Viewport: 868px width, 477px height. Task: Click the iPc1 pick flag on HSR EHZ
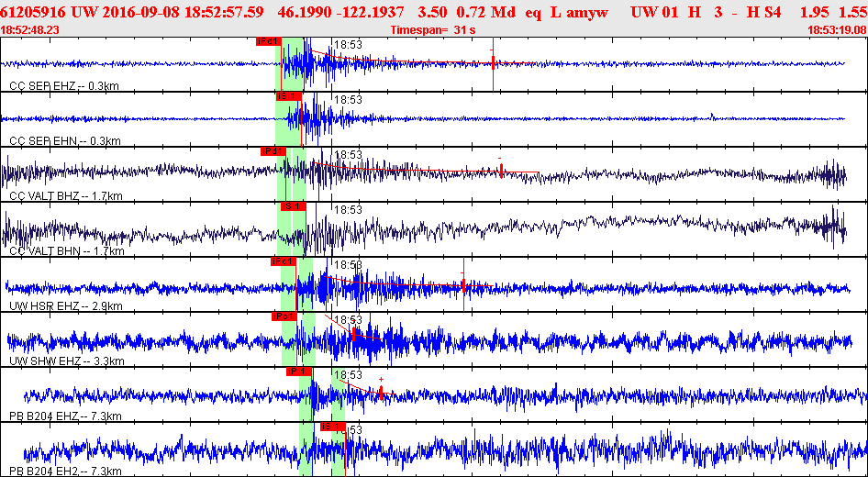[283, 261]
